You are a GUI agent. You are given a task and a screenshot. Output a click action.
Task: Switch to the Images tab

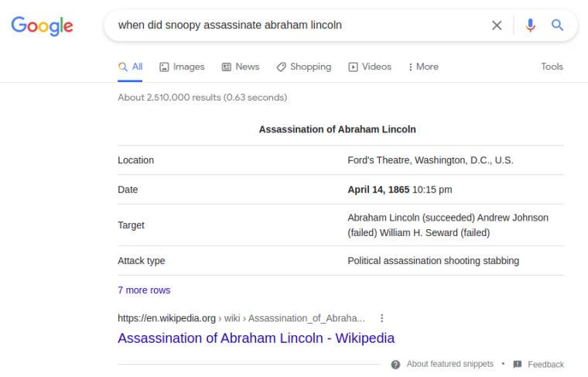coord(182,67)
